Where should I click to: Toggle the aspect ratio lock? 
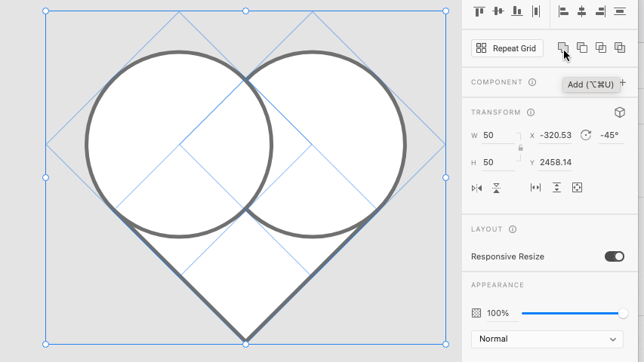pos(520,148)
